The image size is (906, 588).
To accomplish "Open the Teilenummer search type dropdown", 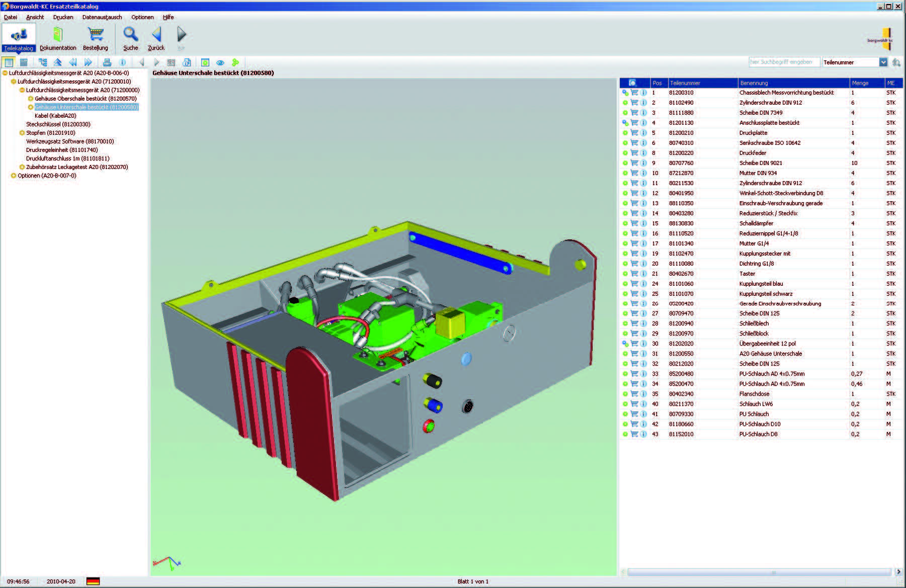I will 883,62.
